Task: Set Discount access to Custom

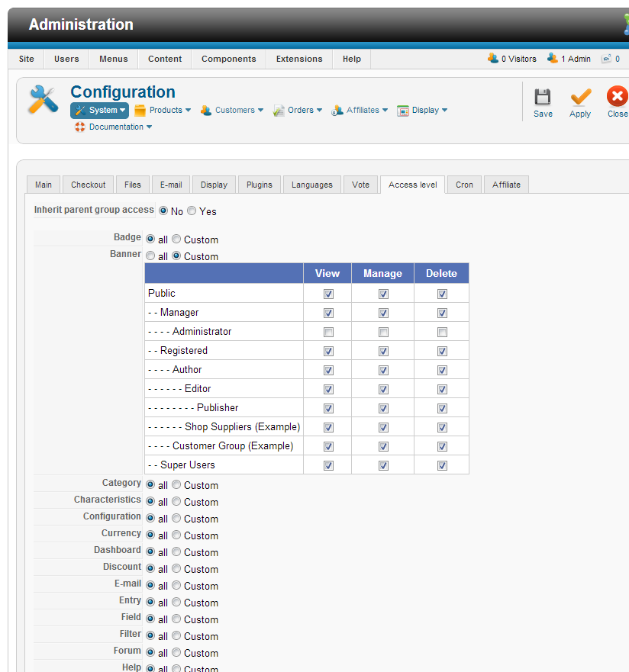Action: point(176,568)
